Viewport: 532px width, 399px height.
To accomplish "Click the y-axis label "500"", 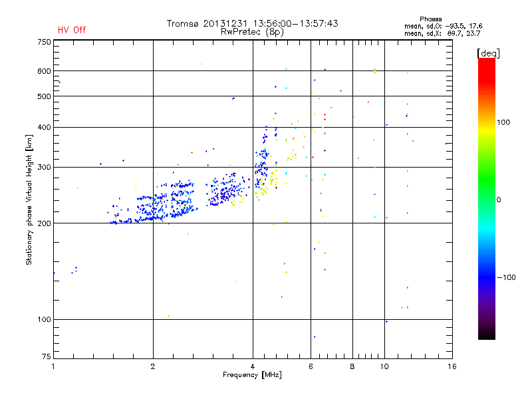I will coord(44,96).
